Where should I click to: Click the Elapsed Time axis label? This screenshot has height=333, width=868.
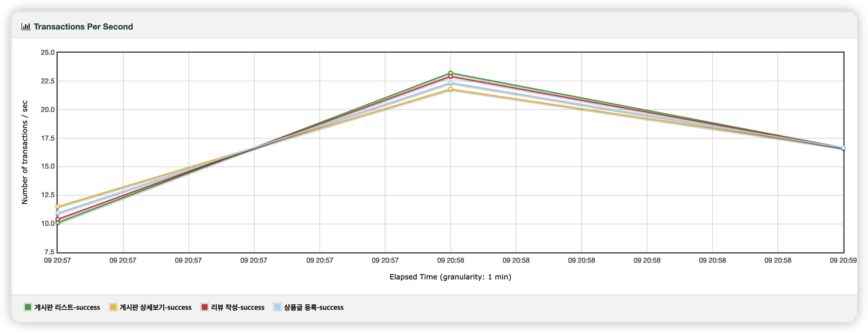coord(450,277)
